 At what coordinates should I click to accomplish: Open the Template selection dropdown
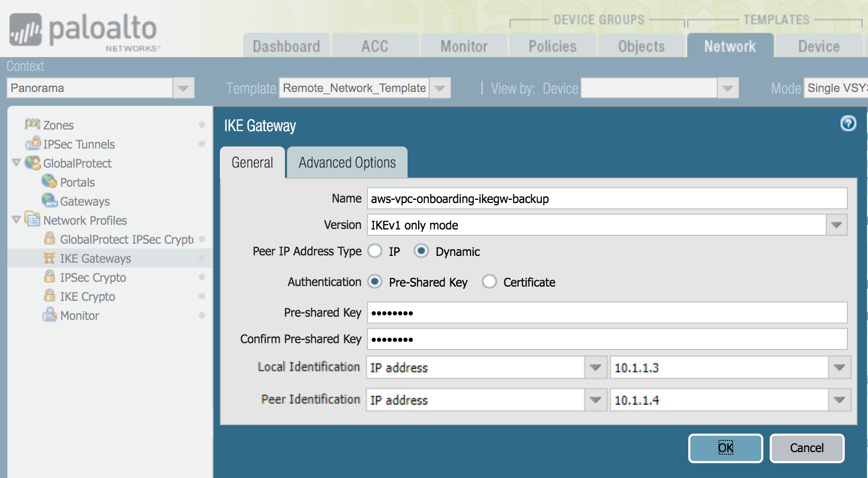(440, 88)
